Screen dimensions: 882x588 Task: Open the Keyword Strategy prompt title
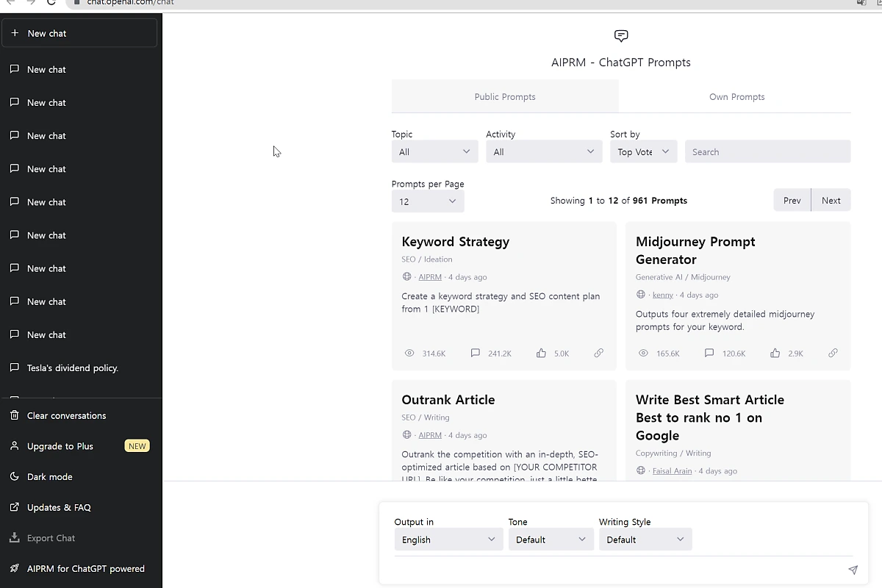coord(455,242)
